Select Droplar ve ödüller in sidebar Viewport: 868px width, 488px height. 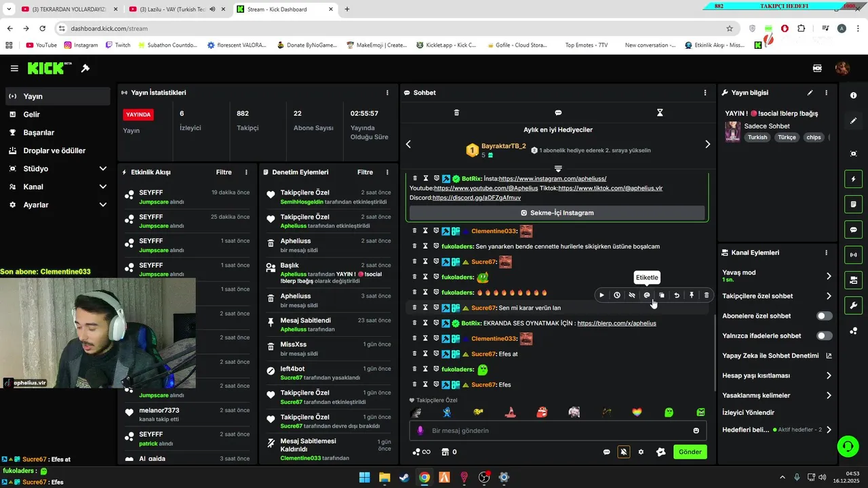(58, 150)
